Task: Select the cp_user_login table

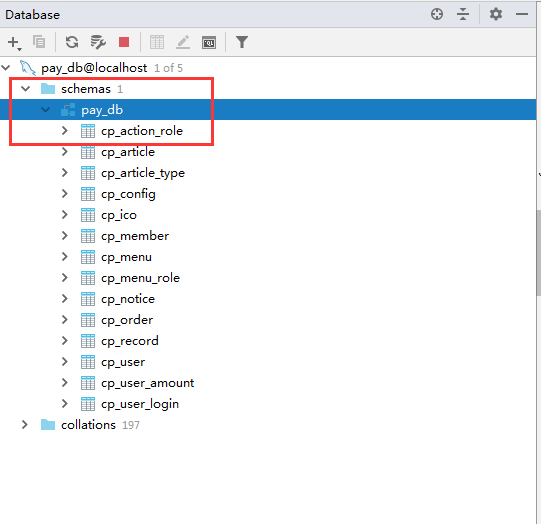Action: click(x=140, y=404)
